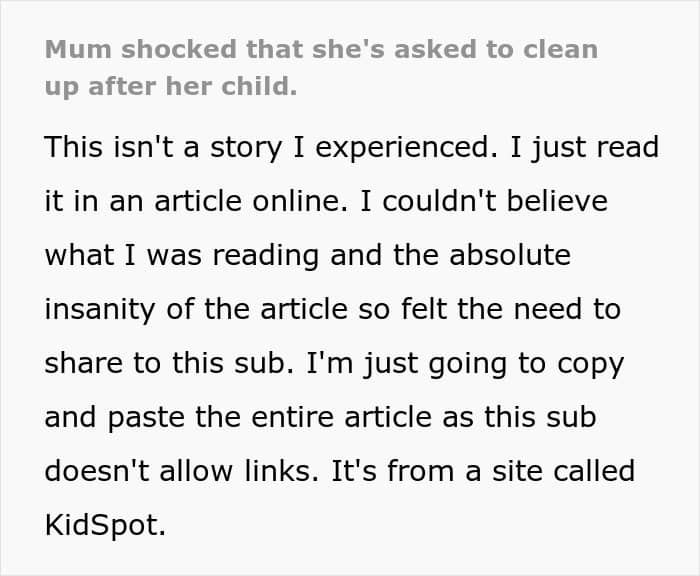Viewport: 700px width, 576px height.
Task: Click the phrase 'doesn't allow links'
Action: click(x=178, y=471)
